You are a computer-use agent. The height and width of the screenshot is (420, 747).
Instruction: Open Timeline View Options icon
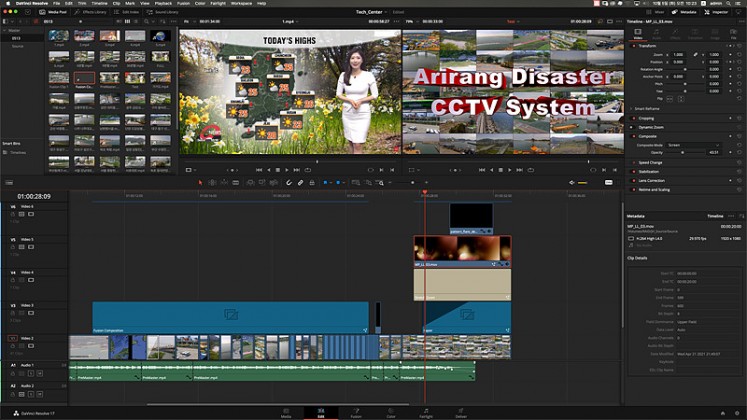pos(9,182)
